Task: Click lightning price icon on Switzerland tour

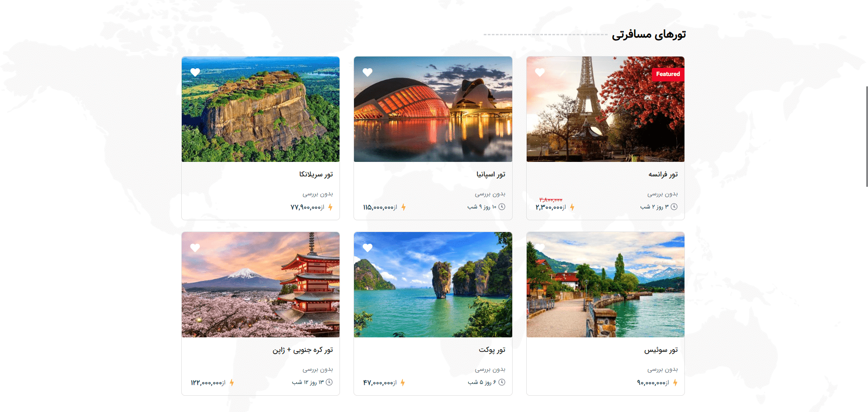Action: point(675,383)
